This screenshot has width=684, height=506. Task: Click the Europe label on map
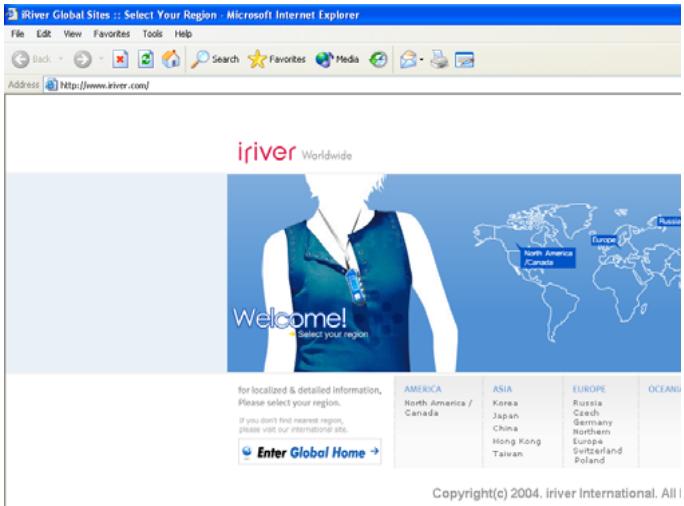604,240
